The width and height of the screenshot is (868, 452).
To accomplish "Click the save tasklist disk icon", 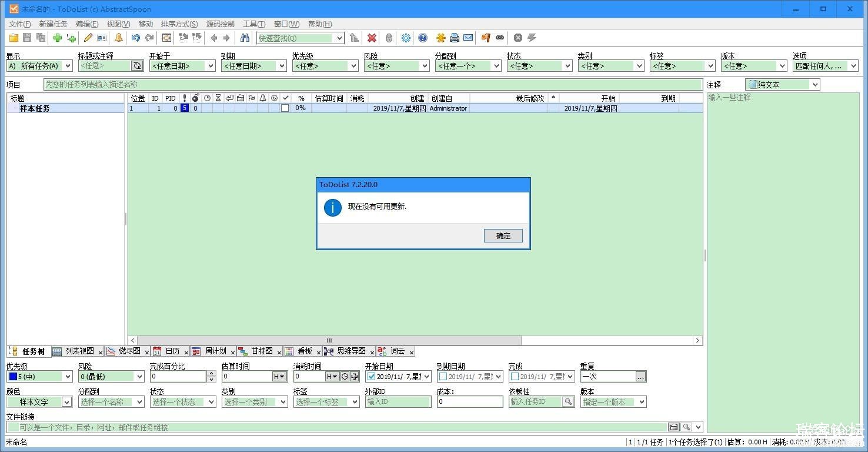I will click(27, 38).
